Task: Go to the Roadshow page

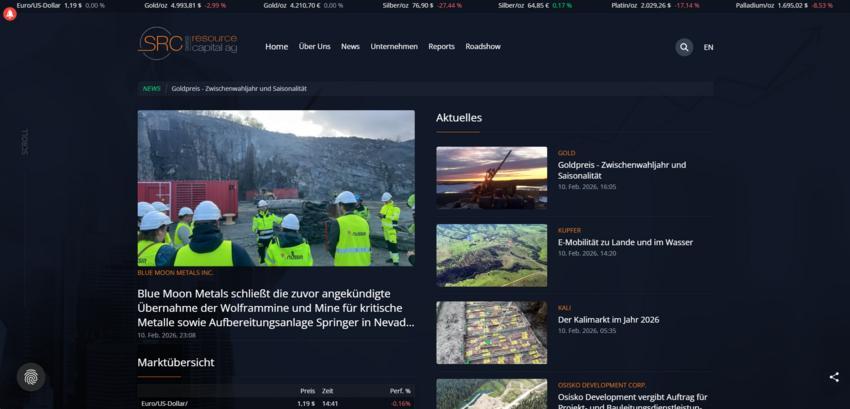Action: [483, 47]
